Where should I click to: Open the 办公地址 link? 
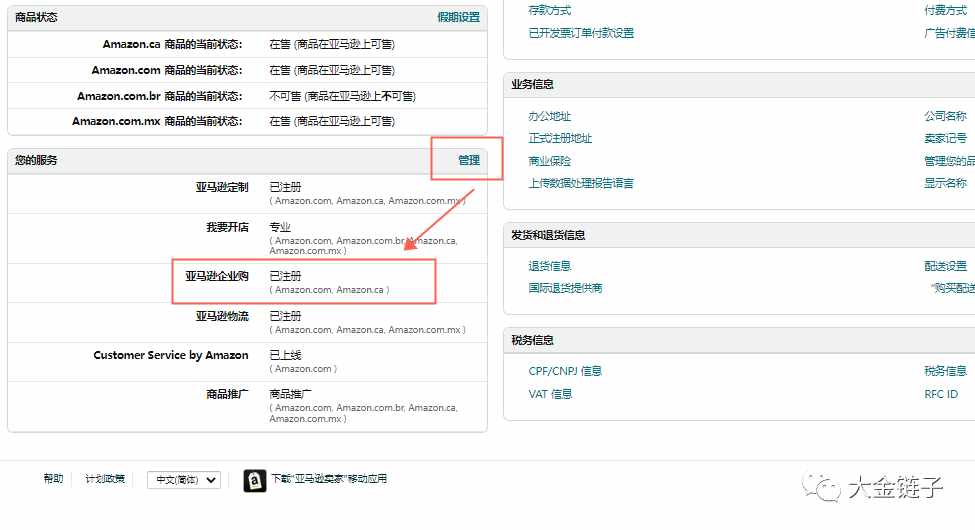point(549,116)
